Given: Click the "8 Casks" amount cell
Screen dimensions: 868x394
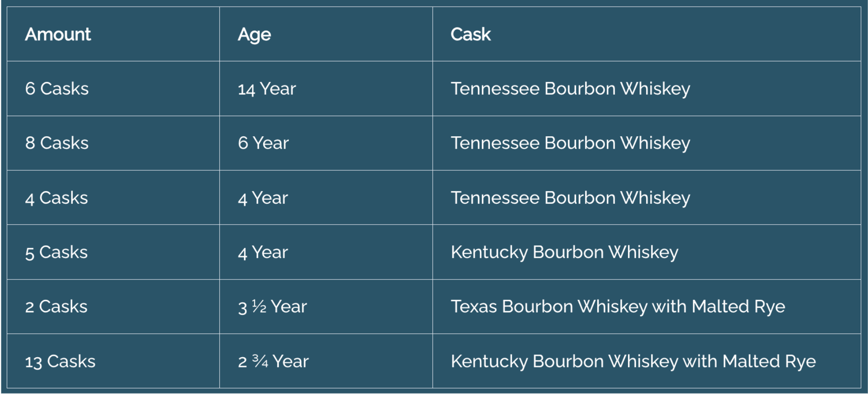Looking at the screenshot, I should pos(57,143).
